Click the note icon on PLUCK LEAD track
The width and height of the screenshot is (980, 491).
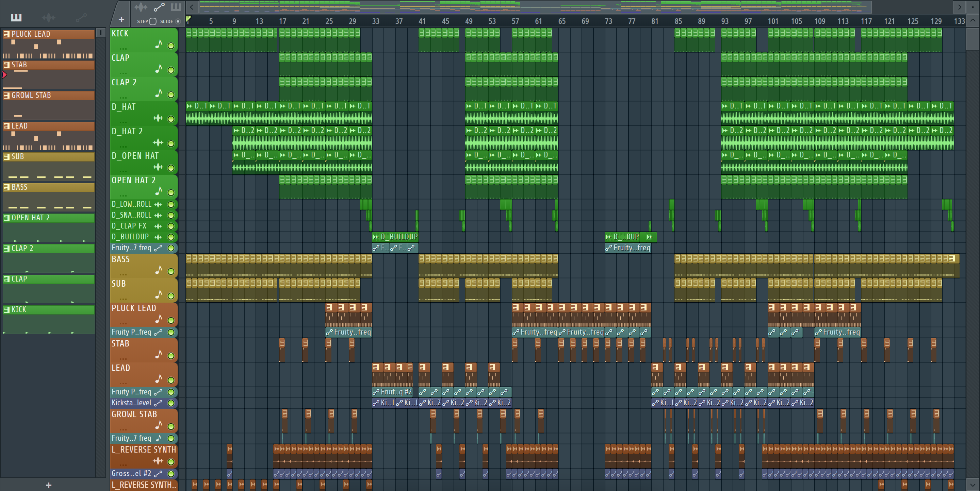[x=159, y=319]
